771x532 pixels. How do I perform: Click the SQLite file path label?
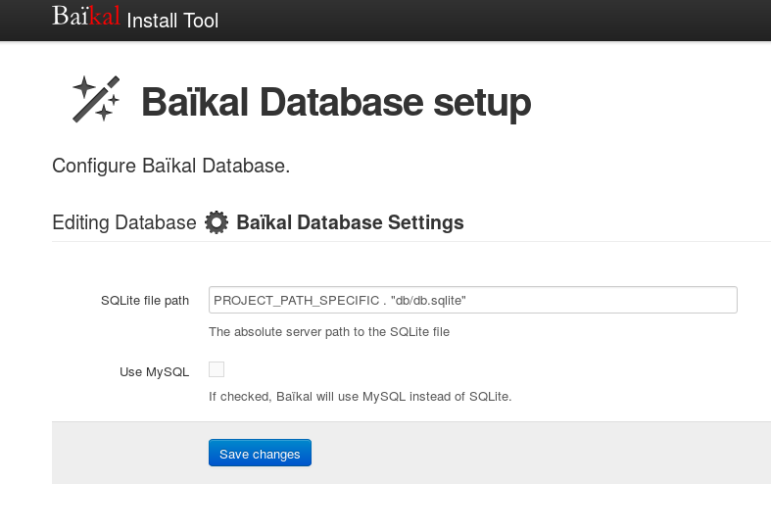[x=145, y=301]
